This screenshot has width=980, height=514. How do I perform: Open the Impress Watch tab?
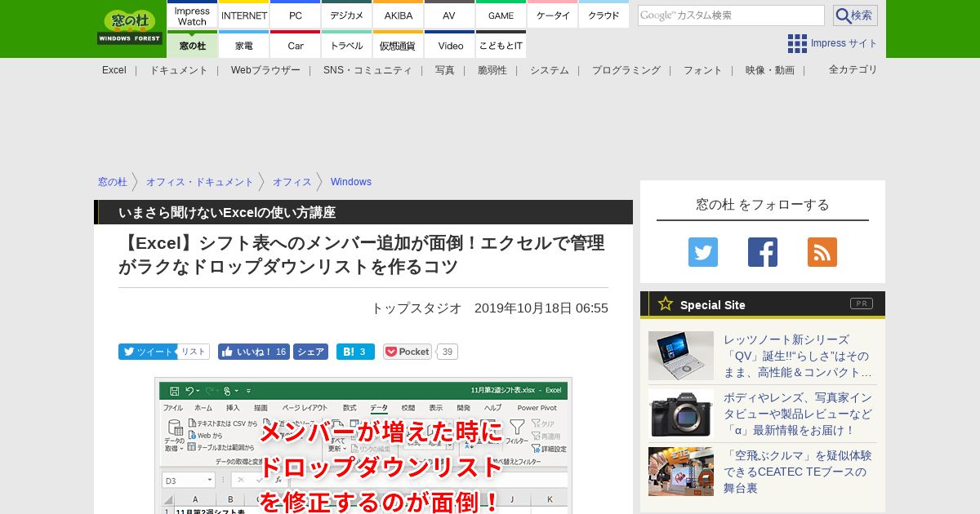tap(192, 15)
